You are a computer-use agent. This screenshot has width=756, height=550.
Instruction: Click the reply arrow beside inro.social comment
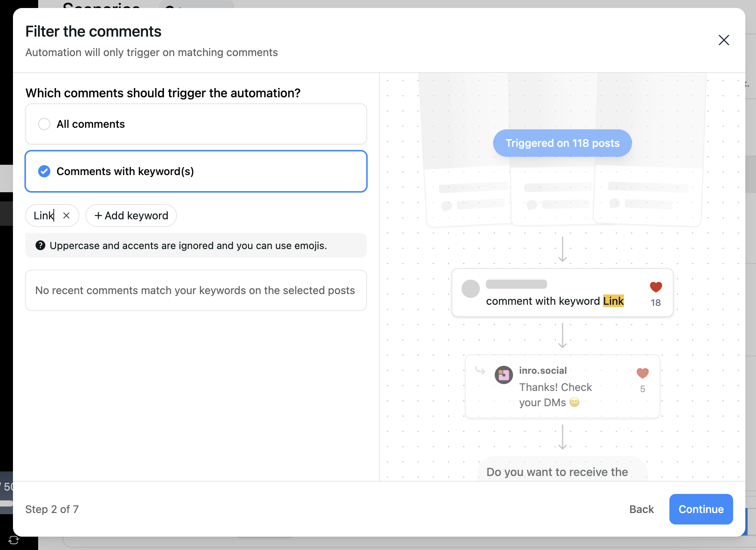(x=479, y=371)
